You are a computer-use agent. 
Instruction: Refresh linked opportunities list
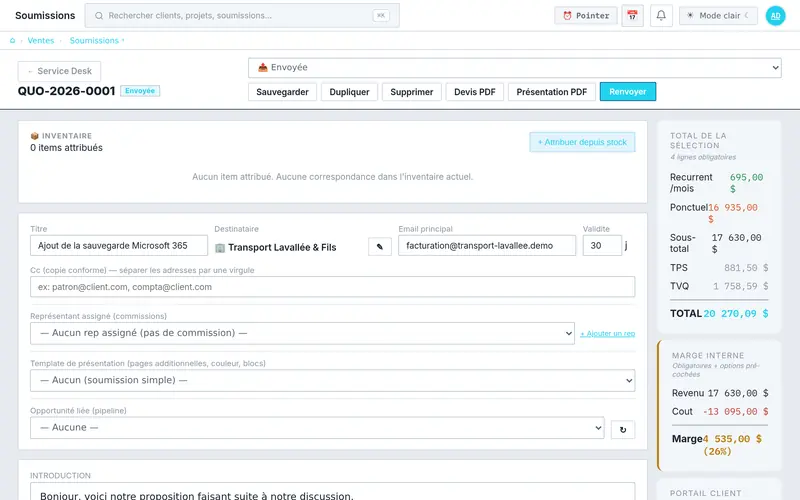coord(623,430)
